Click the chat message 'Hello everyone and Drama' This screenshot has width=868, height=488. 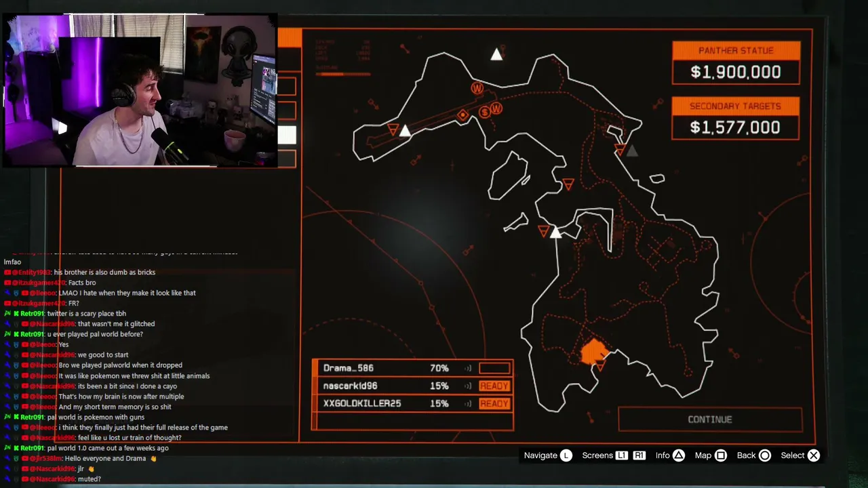click(x=105, y=459)
